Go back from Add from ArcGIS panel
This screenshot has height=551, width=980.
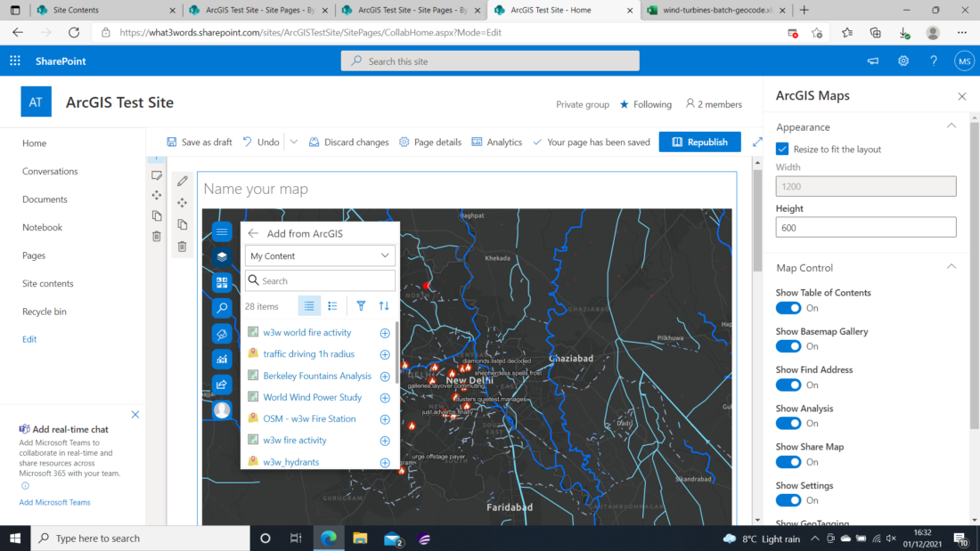(x=253, y=233)
